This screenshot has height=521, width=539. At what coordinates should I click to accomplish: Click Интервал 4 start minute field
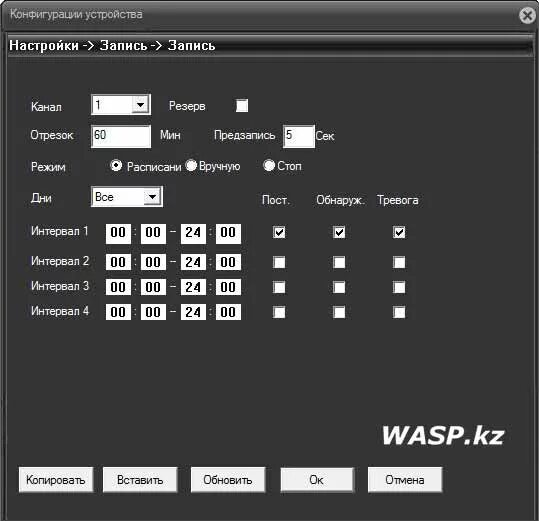153,312
